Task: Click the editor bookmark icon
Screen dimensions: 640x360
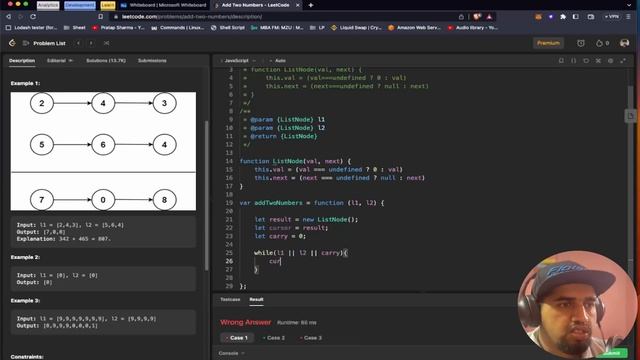Action: click(561, 60)
